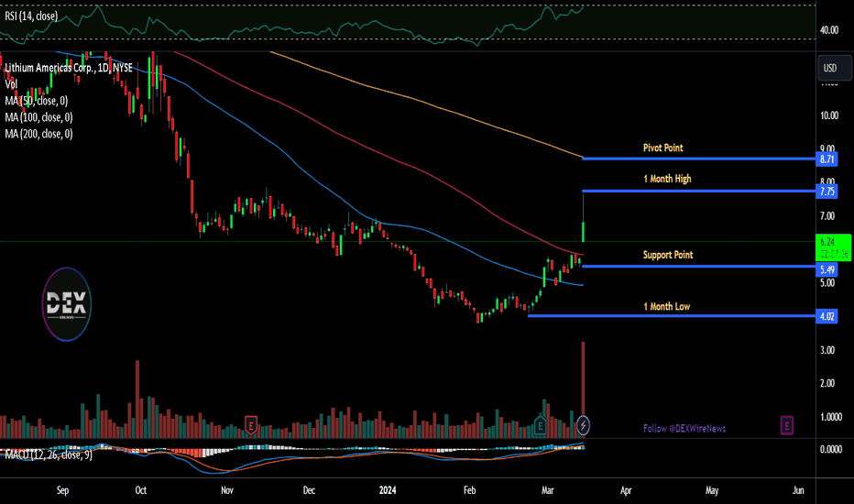Screen dimensions: 854x504
Task: Click the 2.00 price axis label
Action: (x=827, y=383)
